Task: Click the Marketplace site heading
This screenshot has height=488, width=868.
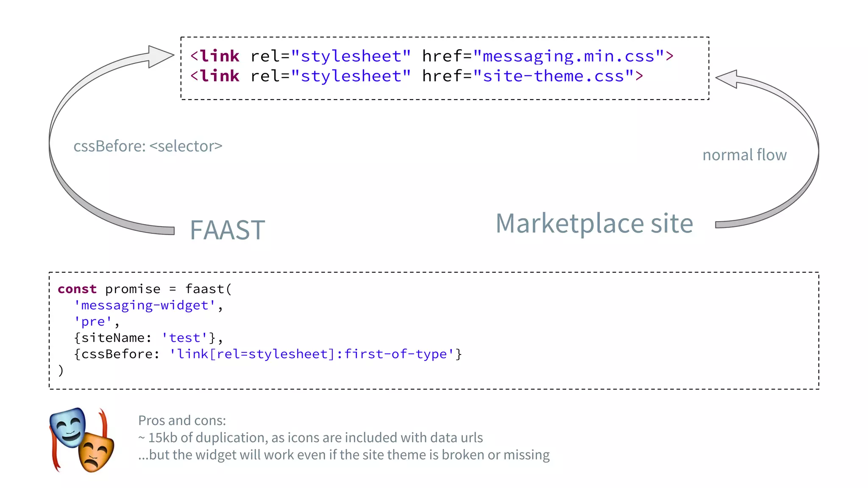Action: 594,223
